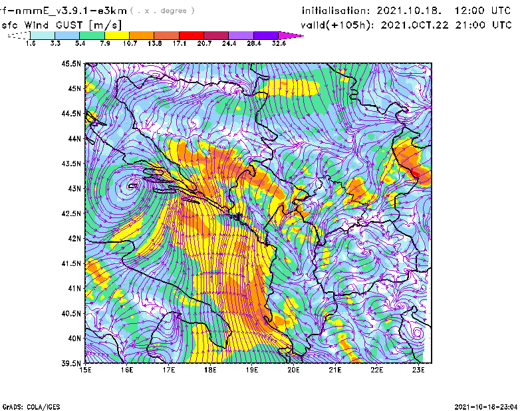The height and width of the screenshot is (411, 532).
Task: Click the 21E longitude label
Action: click(335, 370)
